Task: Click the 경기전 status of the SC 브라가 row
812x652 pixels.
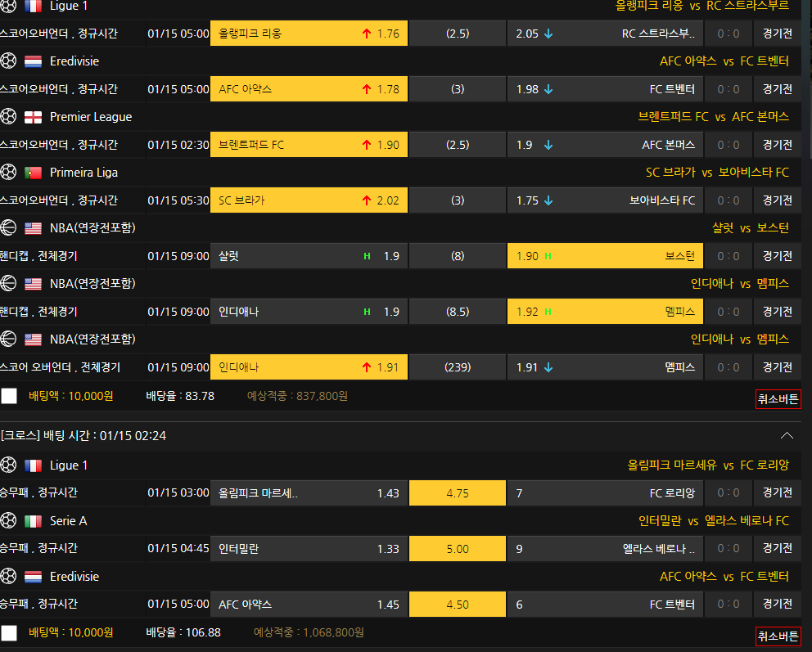Action: click(x=778, y=200)
